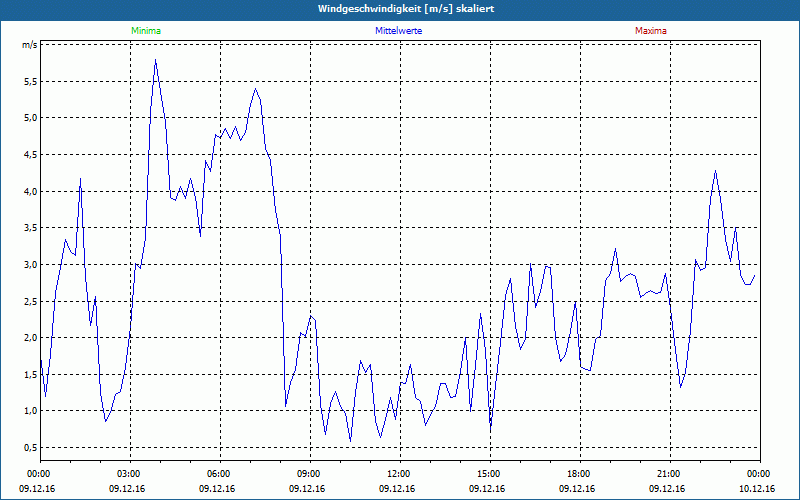
Task: Click the 3,0 y-axis value
Action: point(31,264)
